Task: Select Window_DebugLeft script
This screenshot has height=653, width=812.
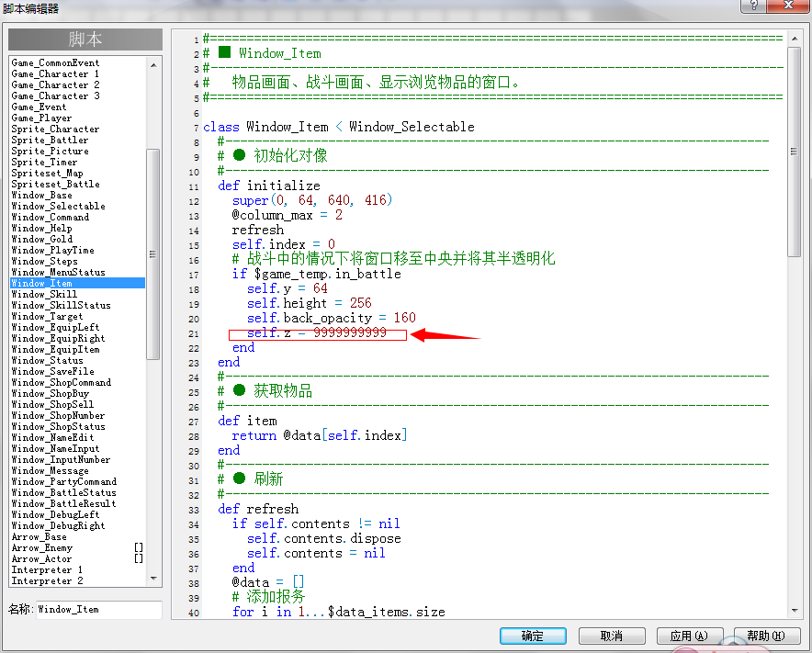Action: pyautogui.click(x=55, y=514)
